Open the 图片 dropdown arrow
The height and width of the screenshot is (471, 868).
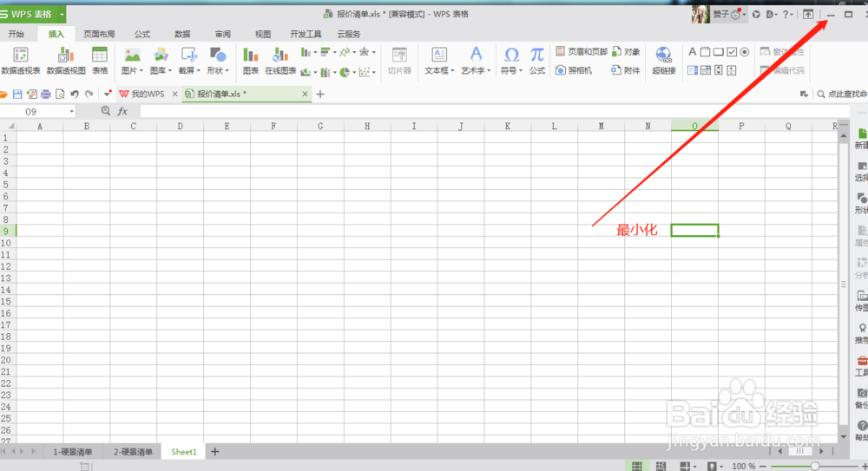point(141,71)
